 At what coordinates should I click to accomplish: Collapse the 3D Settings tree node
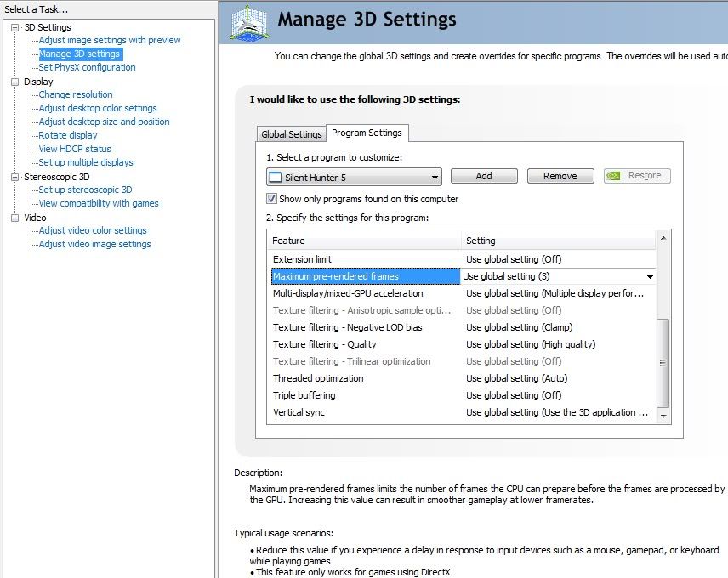coord(14,27)
